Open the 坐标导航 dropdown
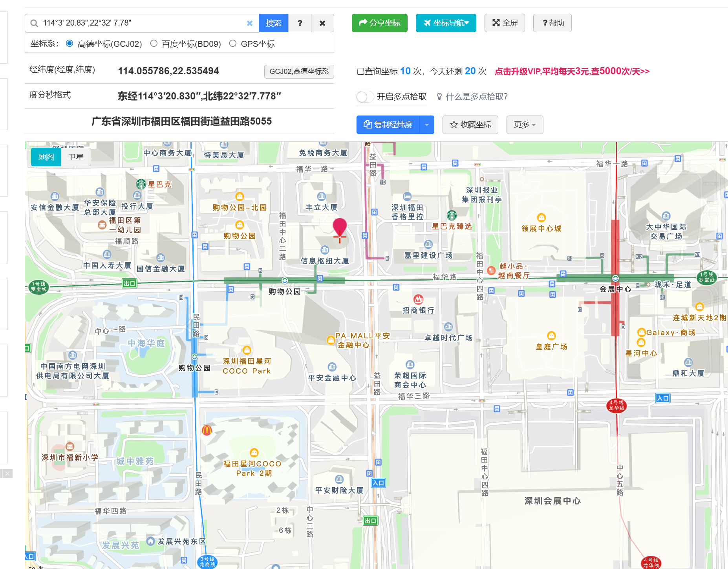The height and width of the screenshot is (569, 728). point(446,23)
